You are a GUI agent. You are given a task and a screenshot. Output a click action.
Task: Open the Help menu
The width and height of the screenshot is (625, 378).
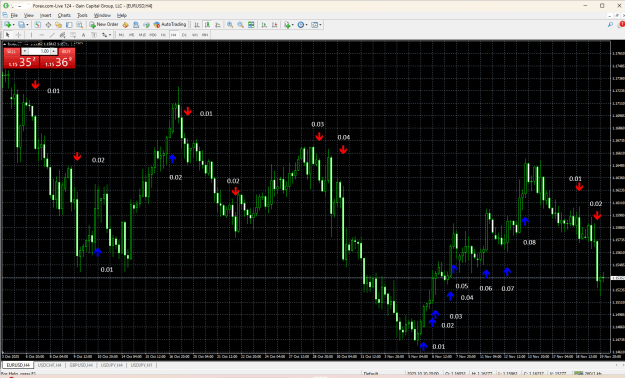coord(122,15)
